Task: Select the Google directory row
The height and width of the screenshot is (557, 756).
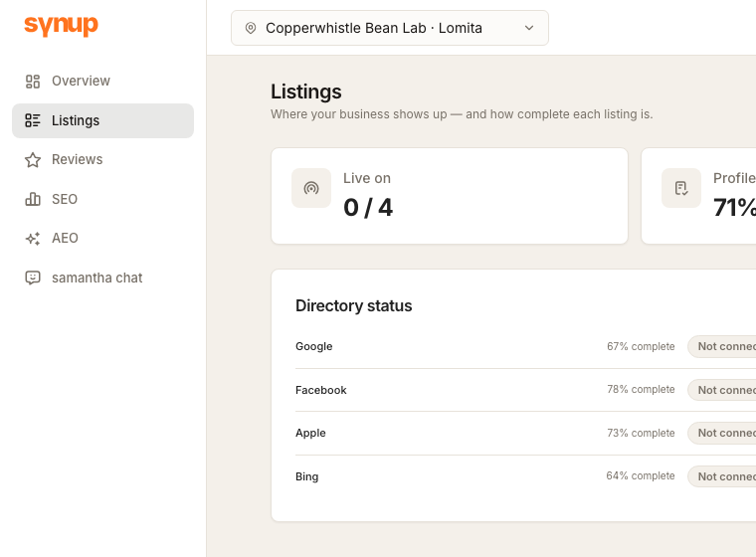Action: [525, 347]
